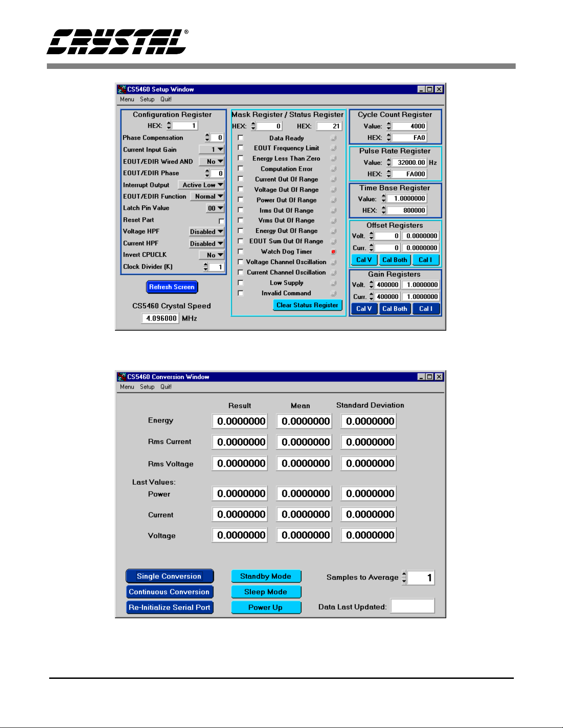Click the Samples to Average value field

click(x=421, y=577)
